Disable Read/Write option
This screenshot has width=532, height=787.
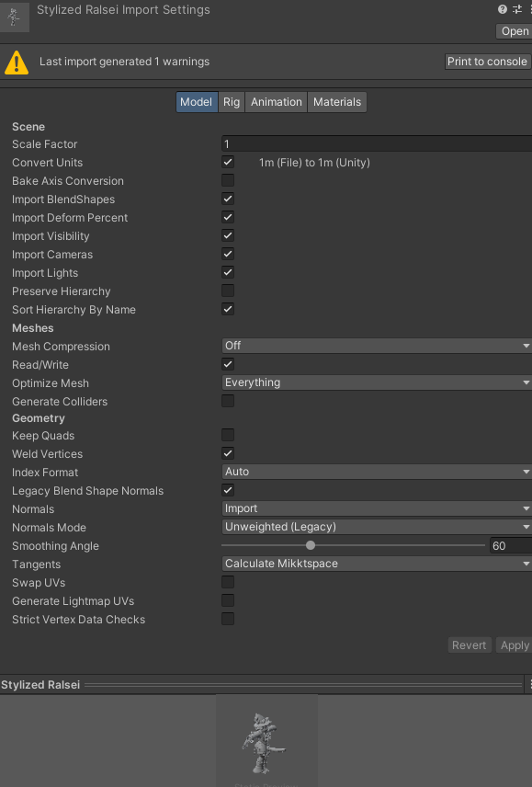228,364
